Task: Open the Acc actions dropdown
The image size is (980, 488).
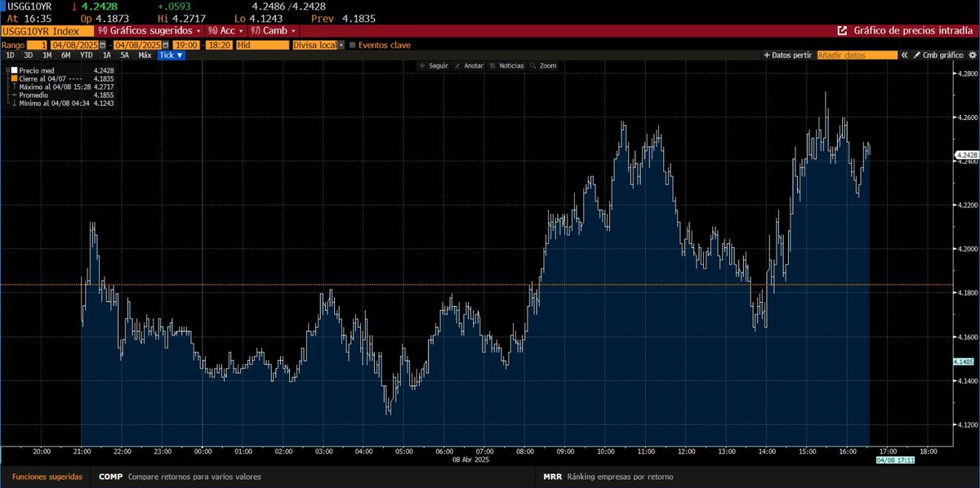Action: 226,31
